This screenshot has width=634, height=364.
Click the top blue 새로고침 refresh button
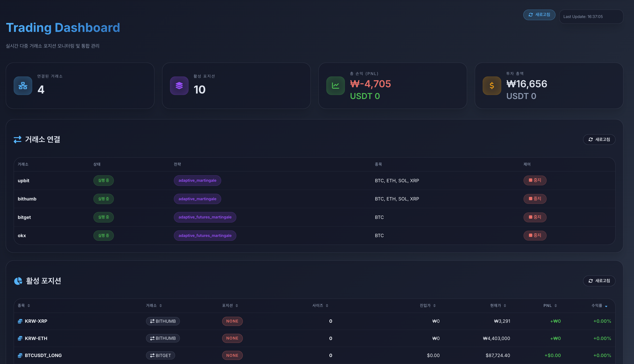click(x=539, y=15)
